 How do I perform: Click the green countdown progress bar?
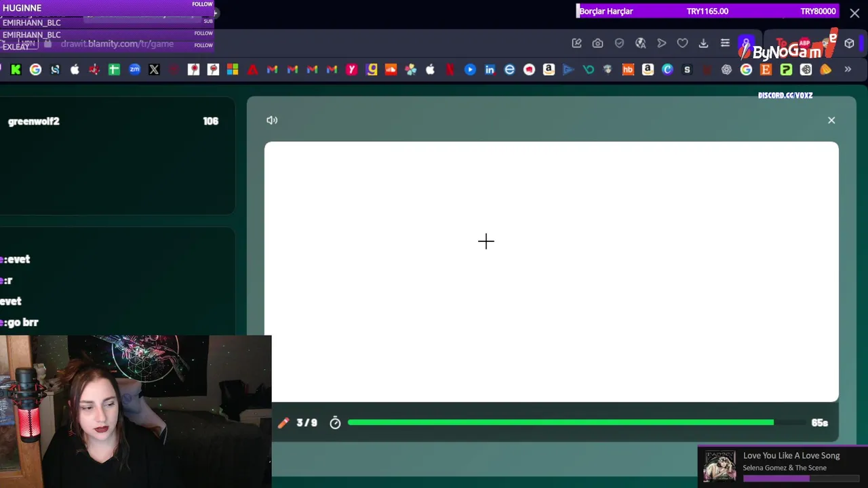coord(561,422)
